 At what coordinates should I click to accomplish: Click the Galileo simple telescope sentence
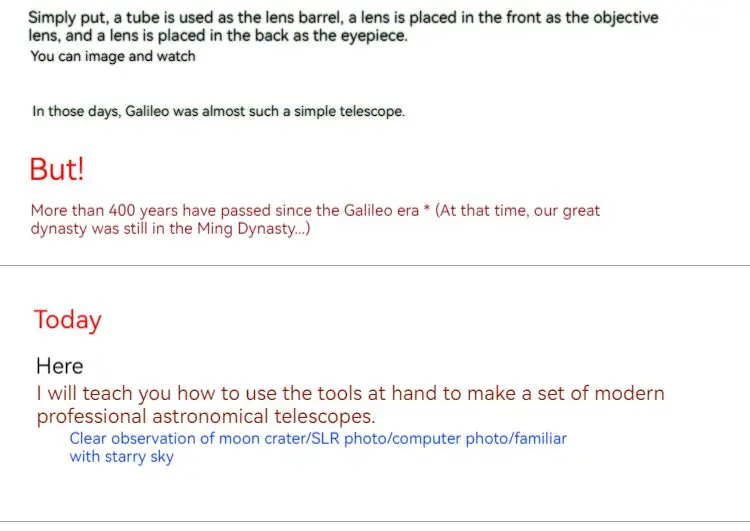tap(219, 111)
